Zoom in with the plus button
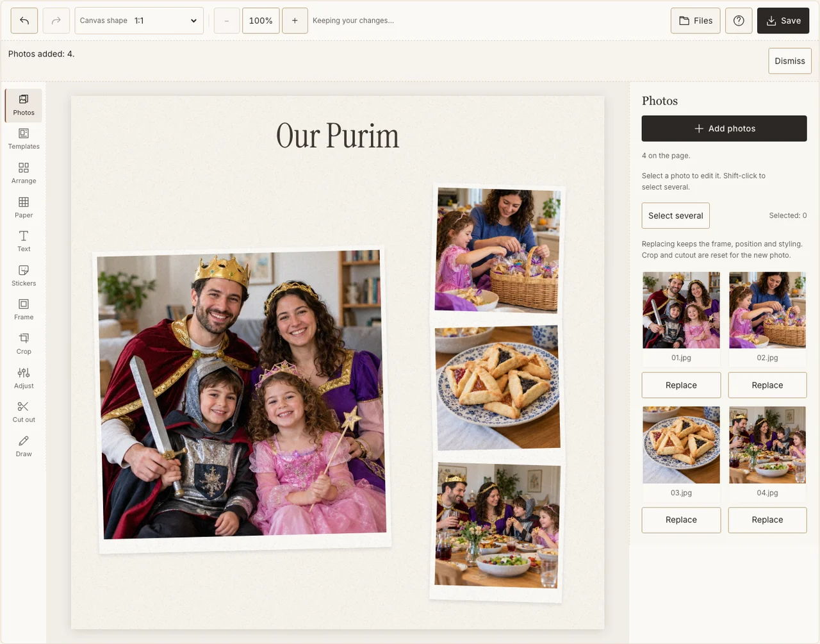 pyautogui.click(x=295, y=21)
